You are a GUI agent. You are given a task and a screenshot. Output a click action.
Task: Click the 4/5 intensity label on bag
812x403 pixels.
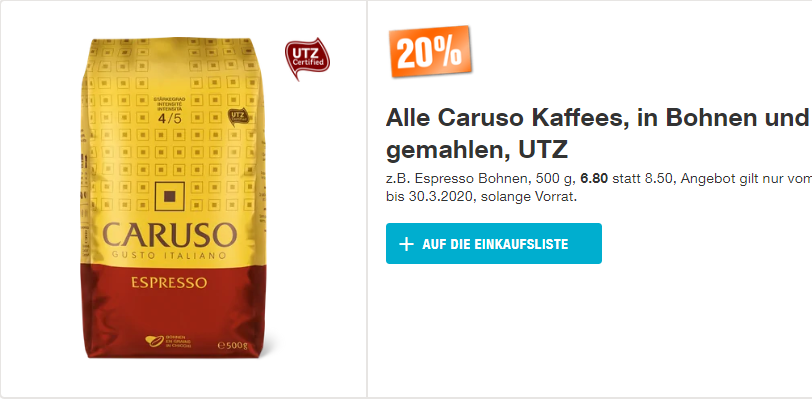click(x=168, y=119)
